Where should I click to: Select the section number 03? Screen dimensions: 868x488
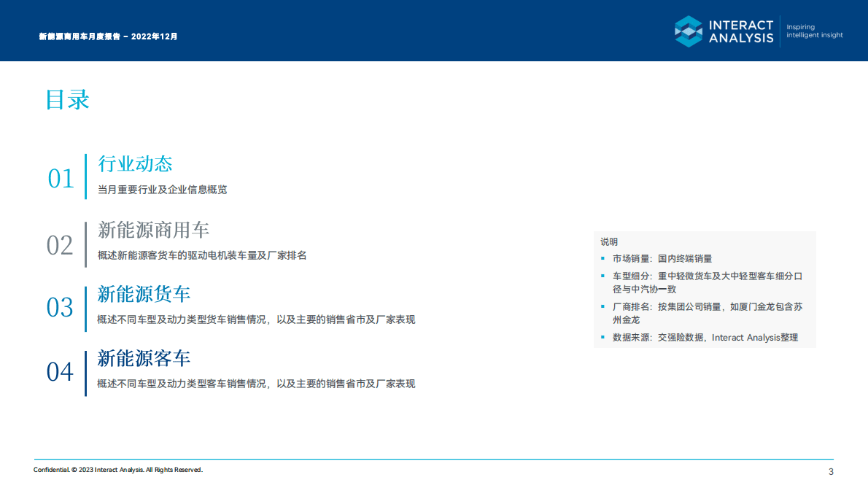pos(61,306)
